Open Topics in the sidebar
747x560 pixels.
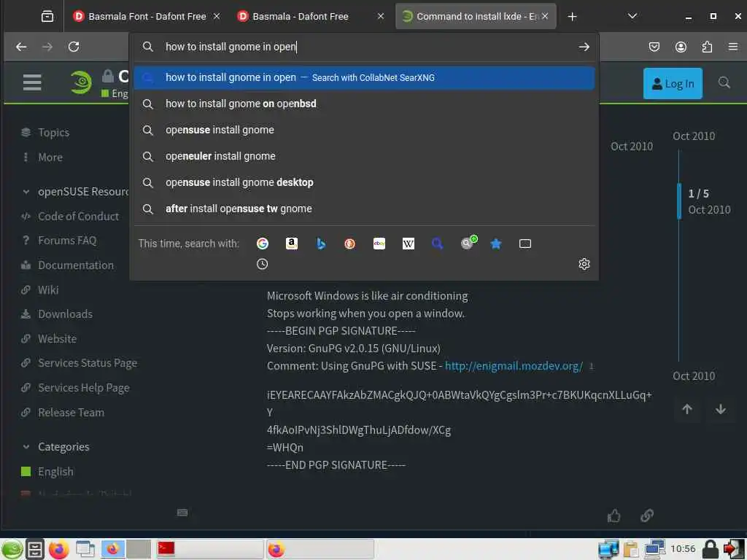pyautogui.click(x=53, y=133)
